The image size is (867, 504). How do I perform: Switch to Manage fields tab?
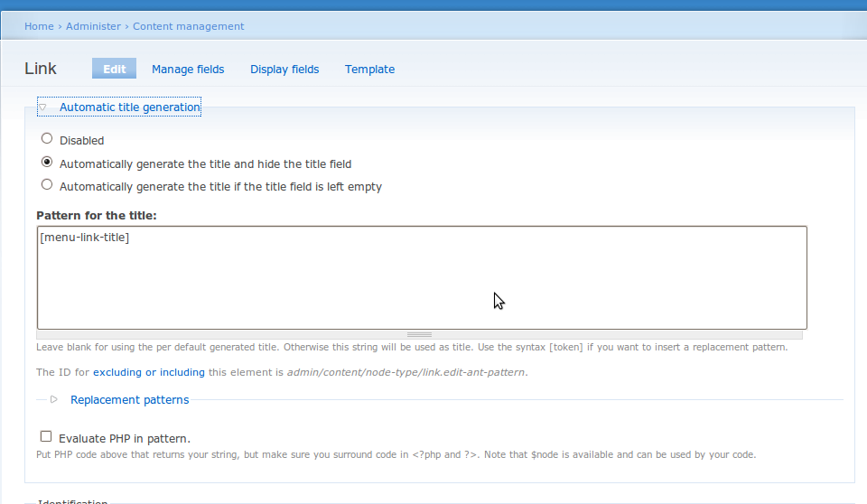pos(188,70)
